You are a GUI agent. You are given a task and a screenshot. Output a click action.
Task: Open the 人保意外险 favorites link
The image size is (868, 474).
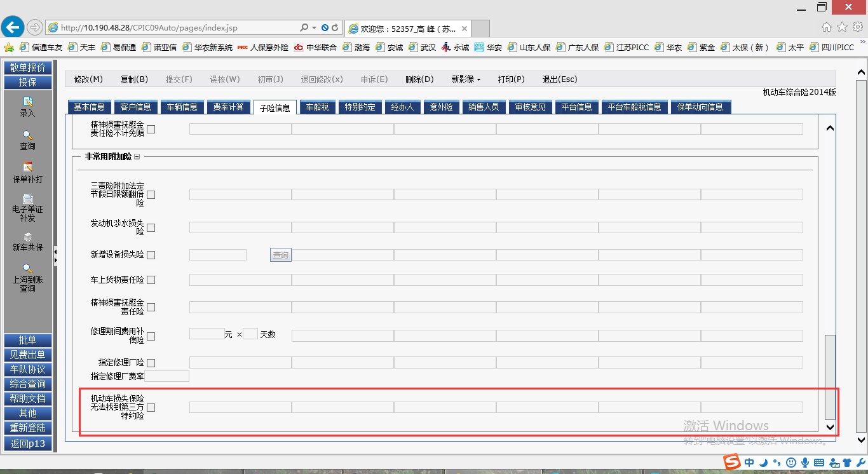[x=263, y=47]
